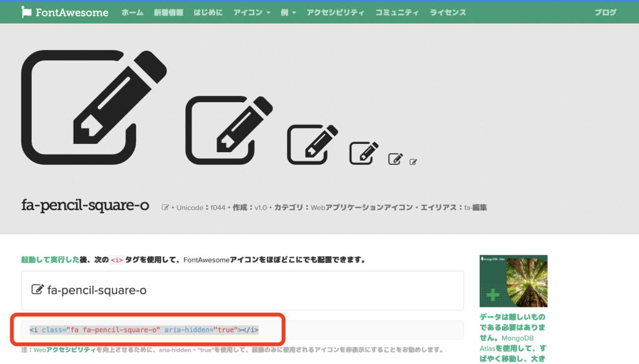This screenshot has width=639, height=364.
Task: Click the largest pencil-square icon preview
Action: [x=94, y=107]
